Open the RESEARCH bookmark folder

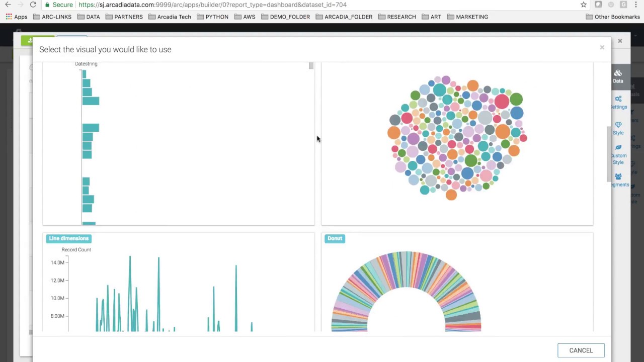tap(397, 17)
